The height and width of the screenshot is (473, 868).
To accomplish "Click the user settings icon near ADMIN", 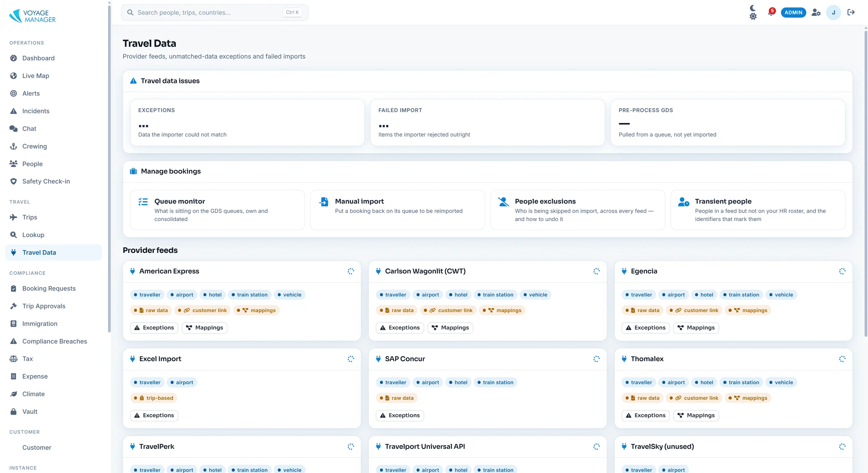I will tap(816, 12).
